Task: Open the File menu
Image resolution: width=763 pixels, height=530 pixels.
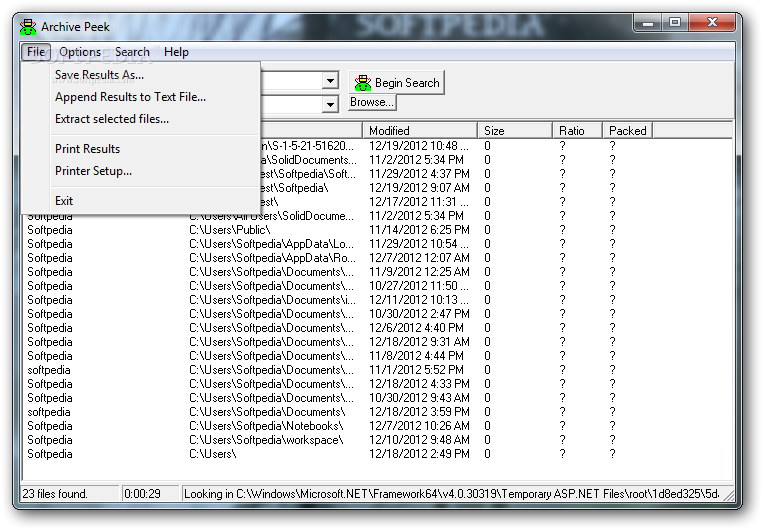Action: [x=36, y=52]
